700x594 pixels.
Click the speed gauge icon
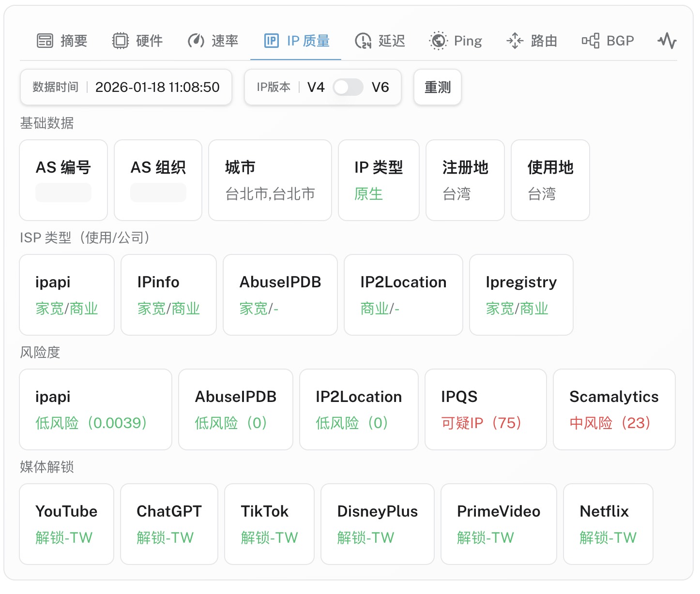(196, 41)
